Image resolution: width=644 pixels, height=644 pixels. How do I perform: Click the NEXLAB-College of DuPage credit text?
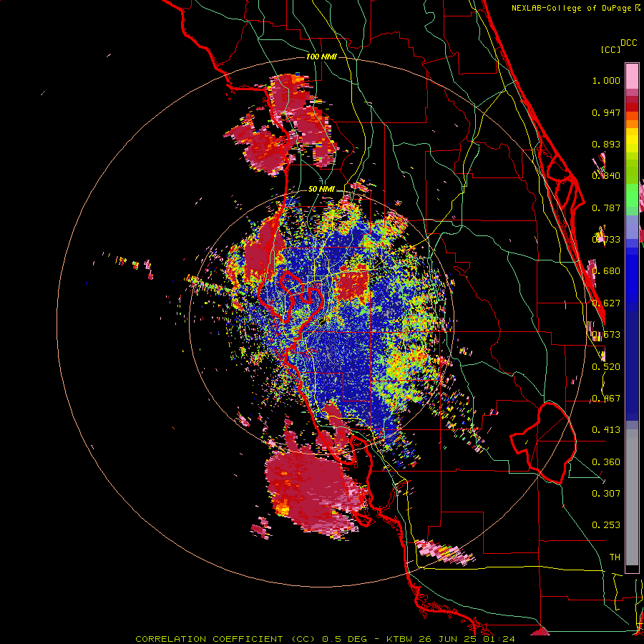point(575,8)
